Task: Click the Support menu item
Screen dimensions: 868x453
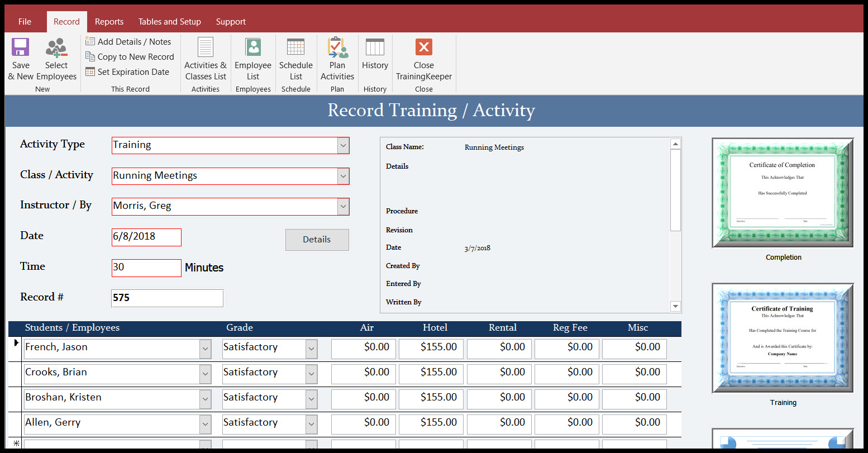Action: click(231, 21)
